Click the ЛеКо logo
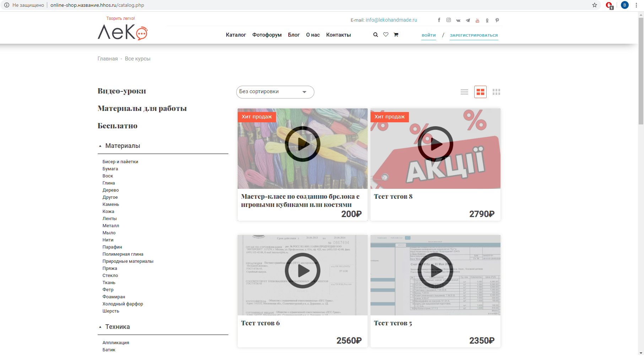 123,32
